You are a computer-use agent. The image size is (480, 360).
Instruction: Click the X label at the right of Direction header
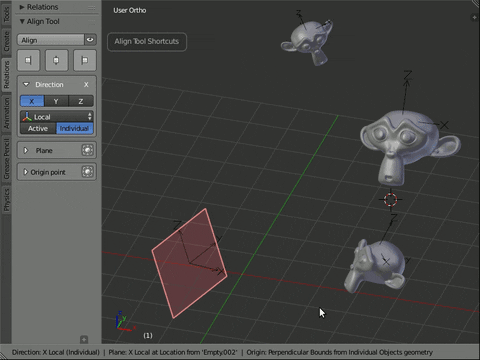click(86, 85)
